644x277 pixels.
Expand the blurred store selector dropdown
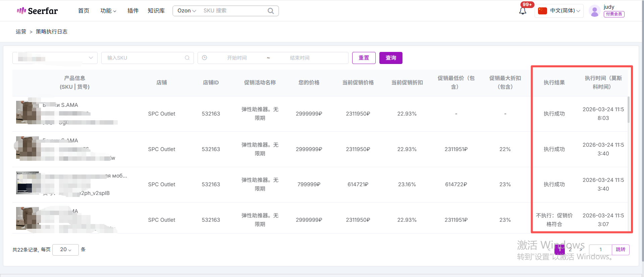[x=55, y=58]
